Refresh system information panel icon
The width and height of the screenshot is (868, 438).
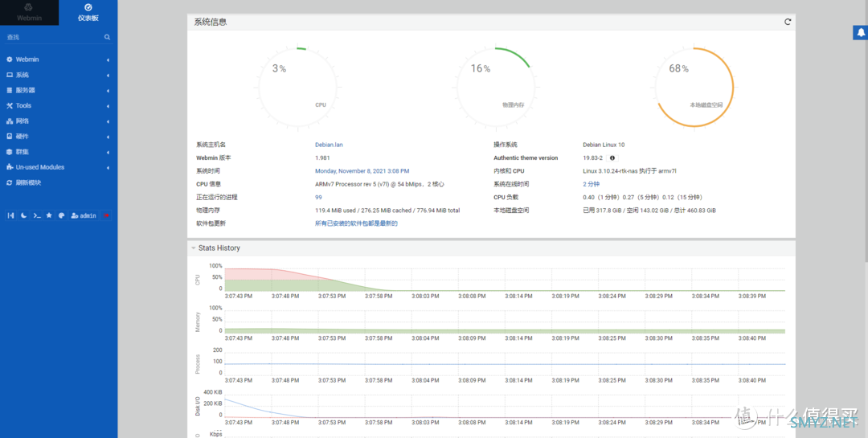click(788, 22)
